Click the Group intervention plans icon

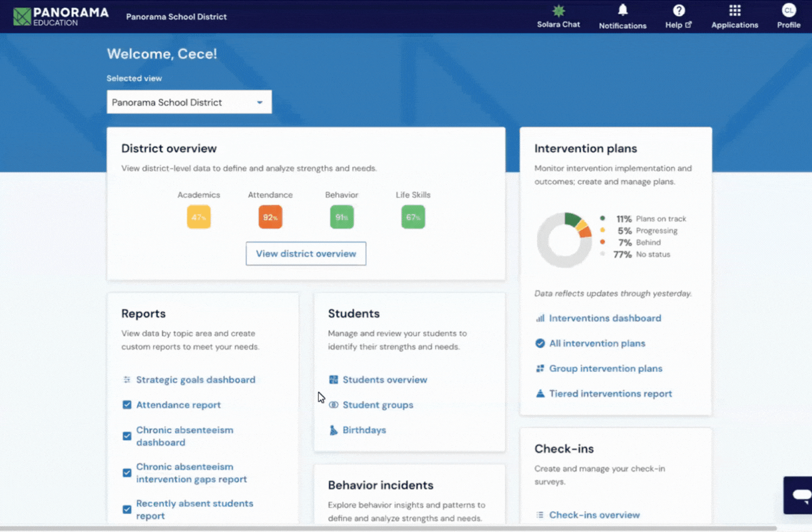540,368
